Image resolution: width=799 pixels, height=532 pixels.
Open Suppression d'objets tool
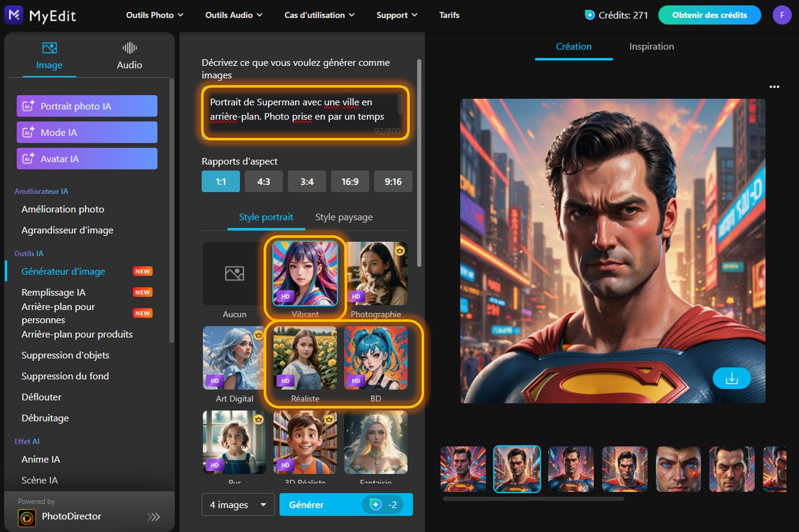(x=65, y=355)
